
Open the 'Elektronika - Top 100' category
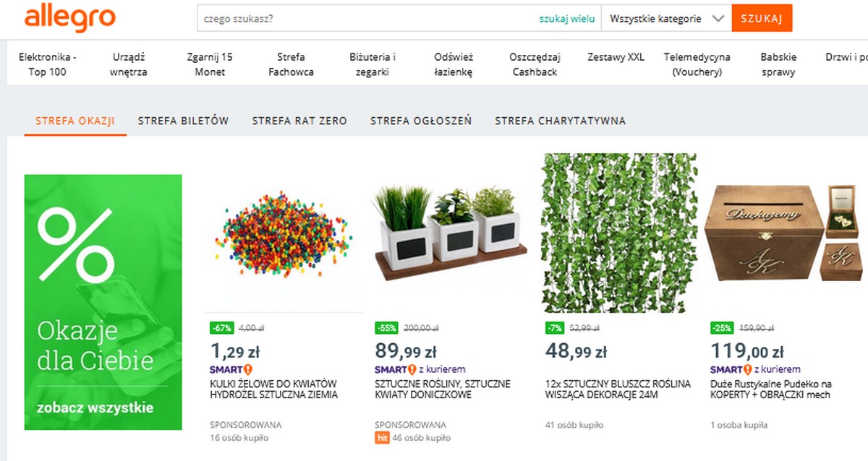click(48, 64)
